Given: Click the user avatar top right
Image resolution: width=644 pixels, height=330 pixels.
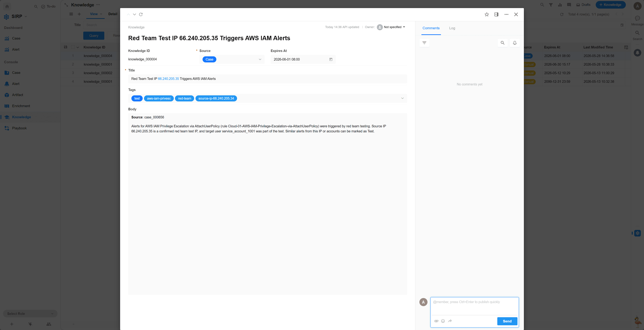Looking at the screenshot, I should [x=637, y=7].
